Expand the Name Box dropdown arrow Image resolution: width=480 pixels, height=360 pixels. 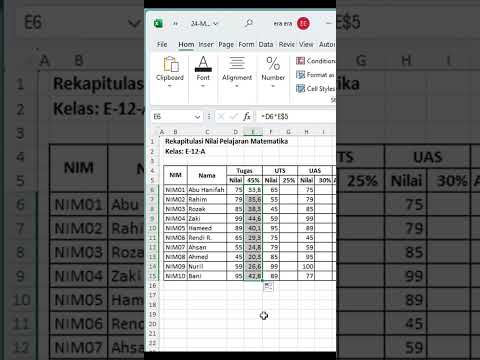pos(197,117)
